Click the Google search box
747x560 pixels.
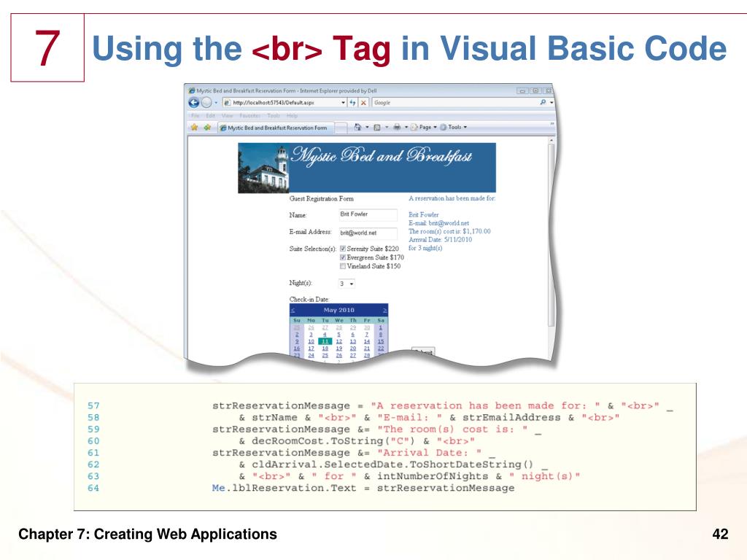(x=455, y=102)
